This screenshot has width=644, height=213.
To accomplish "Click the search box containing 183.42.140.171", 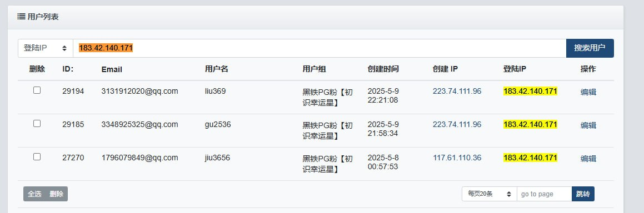I will (x=319, y=48).
